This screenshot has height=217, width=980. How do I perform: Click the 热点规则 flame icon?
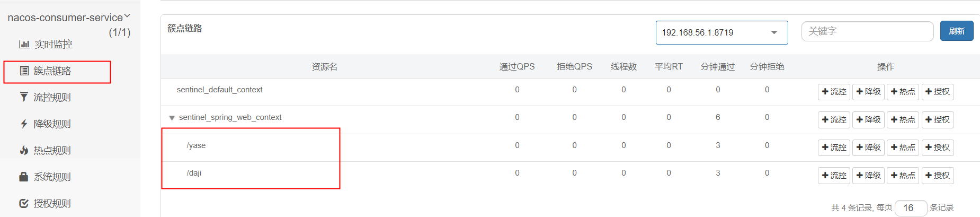click(x=24, y=150)
